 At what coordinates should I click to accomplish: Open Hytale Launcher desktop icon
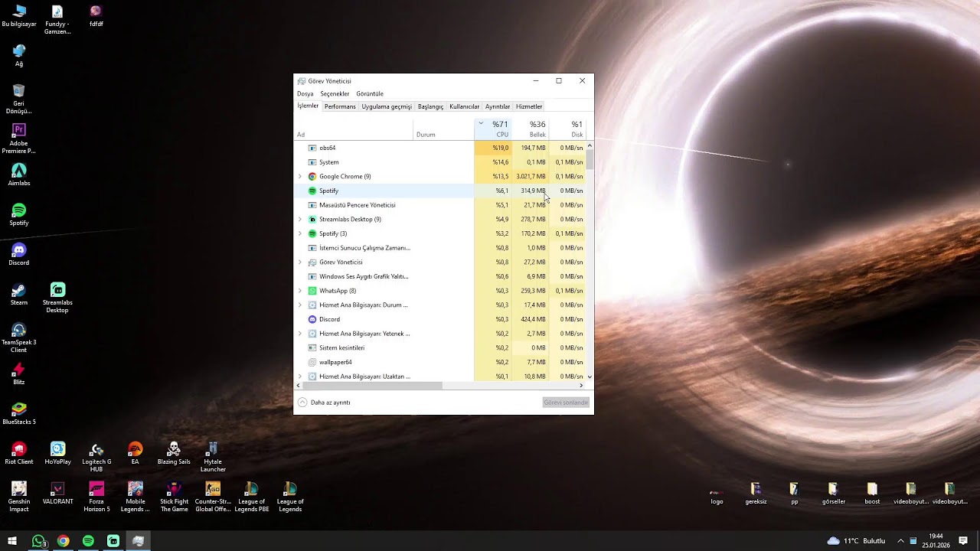213,457
